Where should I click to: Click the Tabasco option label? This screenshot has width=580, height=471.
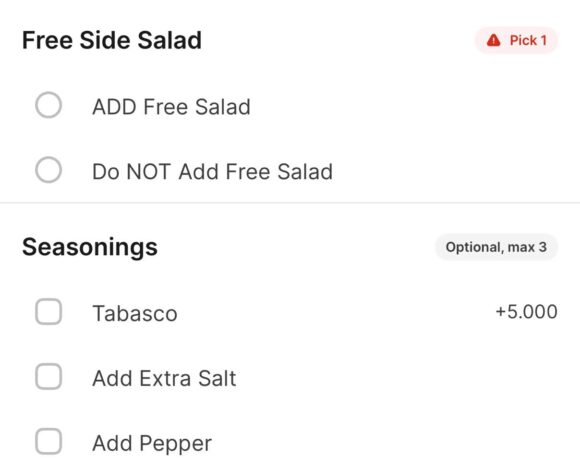(135, 314)
